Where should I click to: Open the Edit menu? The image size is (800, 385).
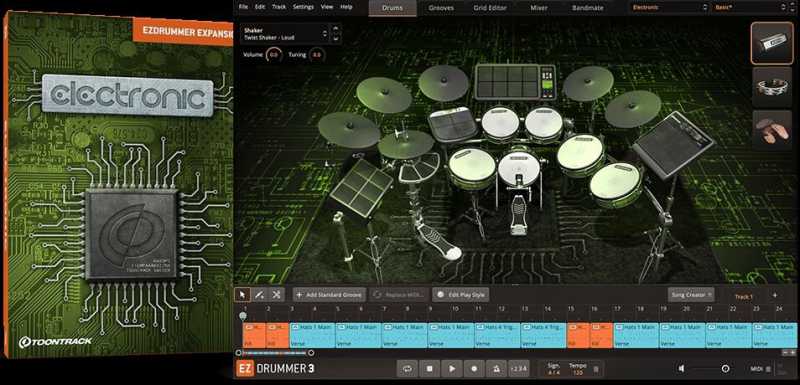coord(260,7)
